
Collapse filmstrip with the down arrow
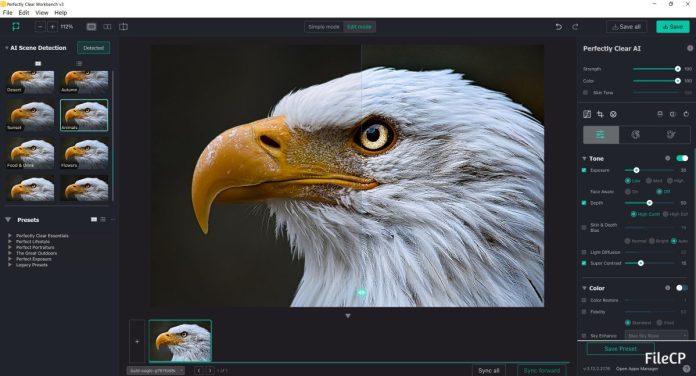[348, 316]
